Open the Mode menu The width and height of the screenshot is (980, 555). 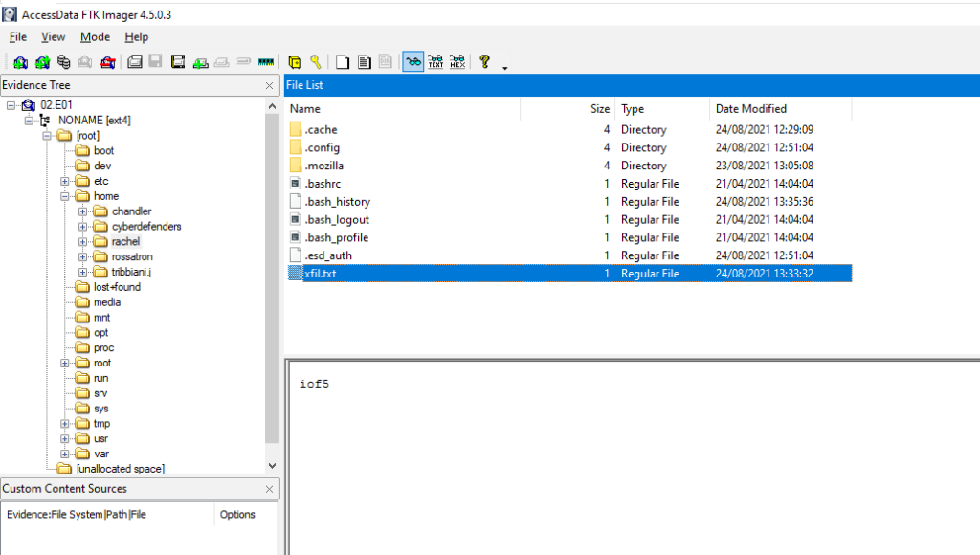[x=95, y=36]
